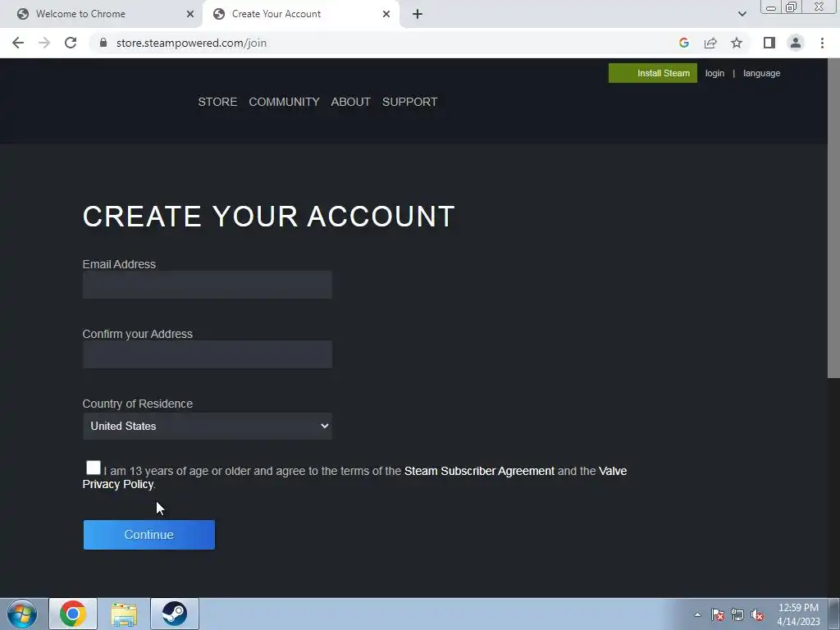Image resolution: width=840 pixels, height=630 pixels.
Task: Open SUPPORT menu item
Action: click(x=410, y=102)
